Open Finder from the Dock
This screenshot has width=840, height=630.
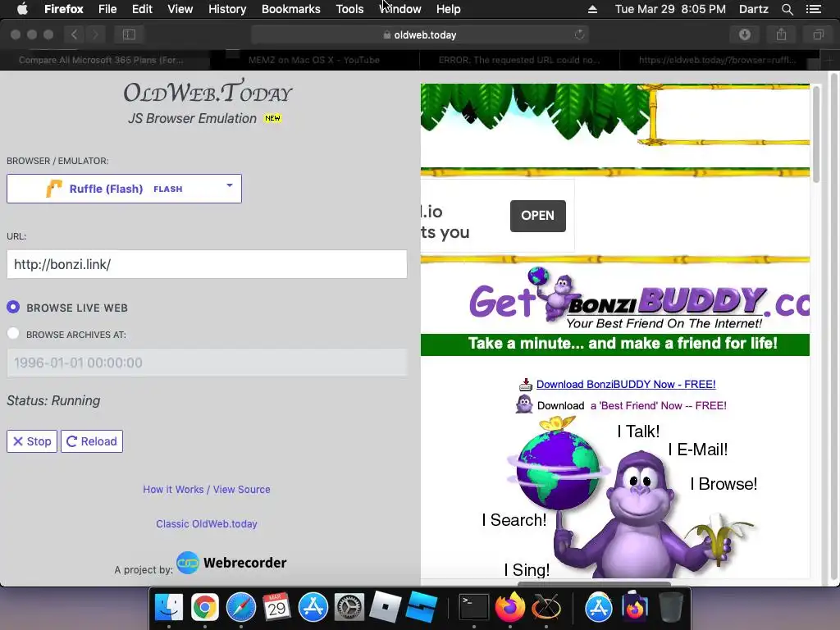(169, 608)
